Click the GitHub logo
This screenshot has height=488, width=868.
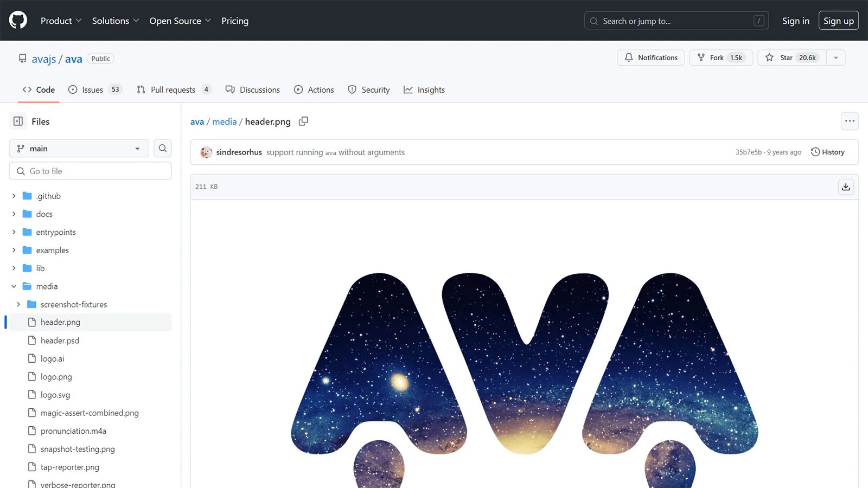coord(17,20)
